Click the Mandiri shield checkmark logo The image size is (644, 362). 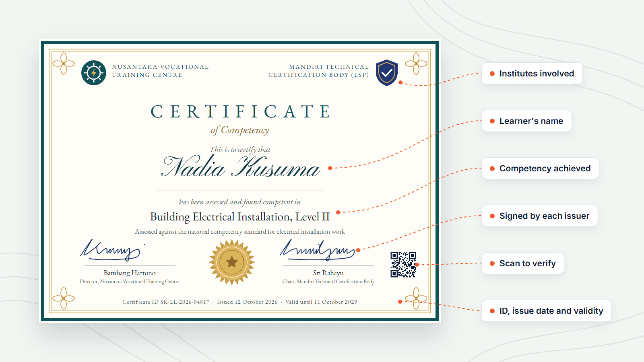tap(387, 73)
